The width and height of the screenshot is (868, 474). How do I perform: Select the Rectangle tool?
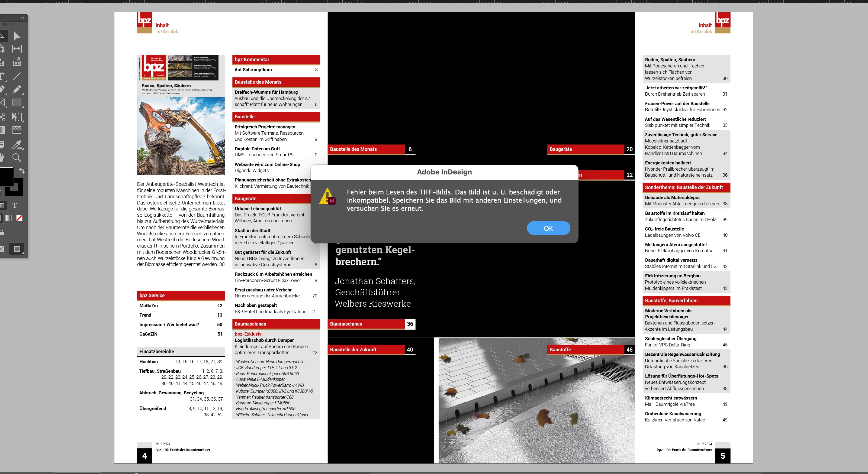(x=17, y=103)
